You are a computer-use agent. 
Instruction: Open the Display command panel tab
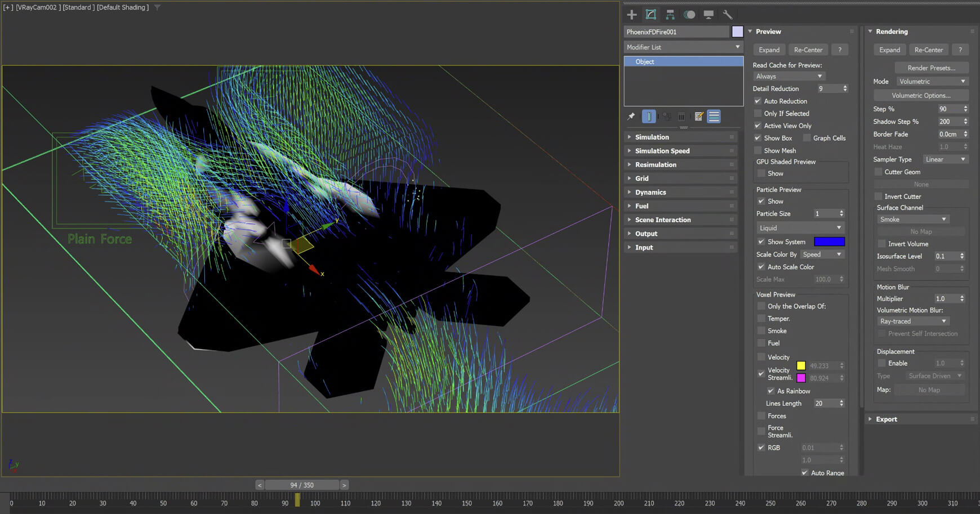click(x=709, y=15)
